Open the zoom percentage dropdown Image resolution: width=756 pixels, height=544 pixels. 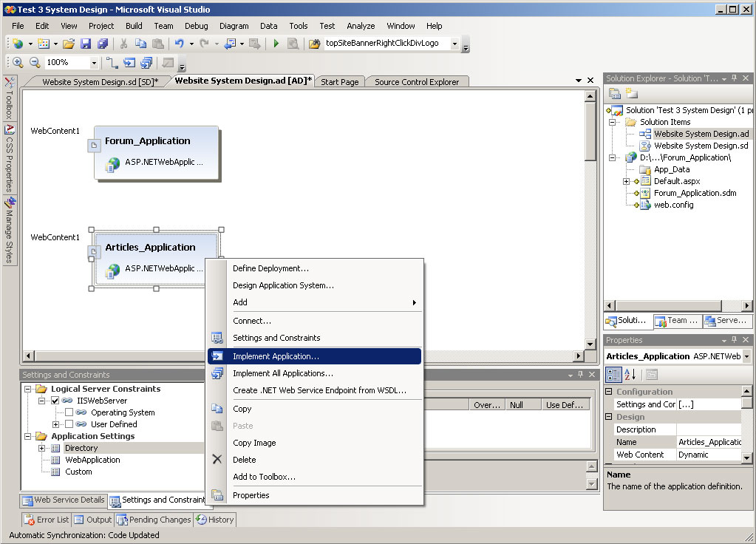(94, 63)
